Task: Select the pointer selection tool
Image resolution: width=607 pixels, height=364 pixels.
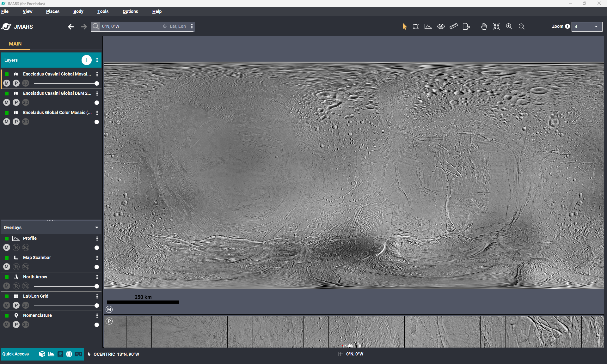Action: pos(404,27)
